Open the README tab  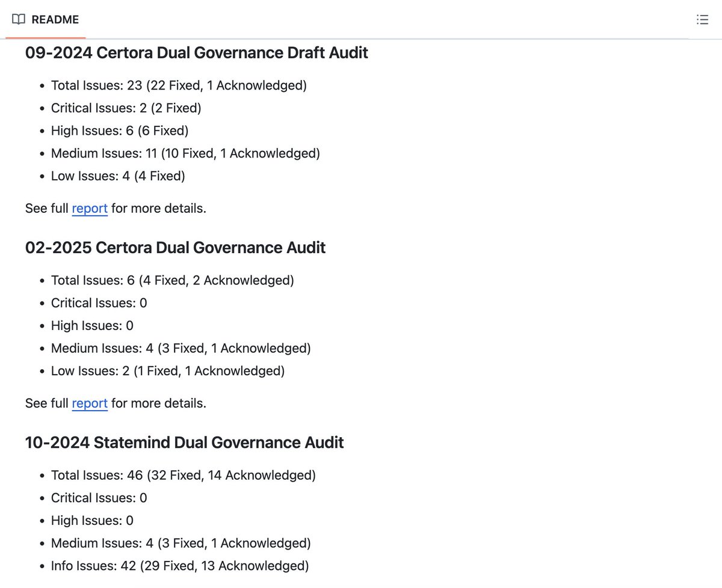[x=46, y=19]
